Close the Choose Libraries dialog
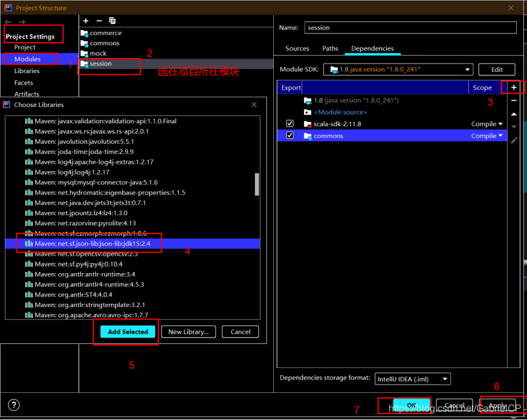 click(254, 105)
